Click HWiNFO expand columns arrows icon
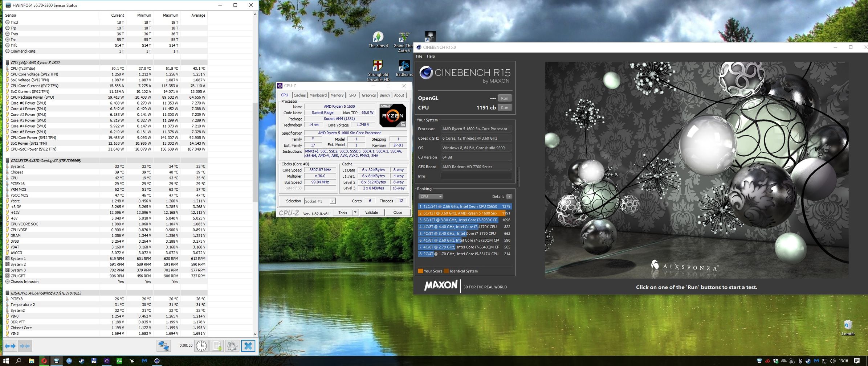 point(11,346)
